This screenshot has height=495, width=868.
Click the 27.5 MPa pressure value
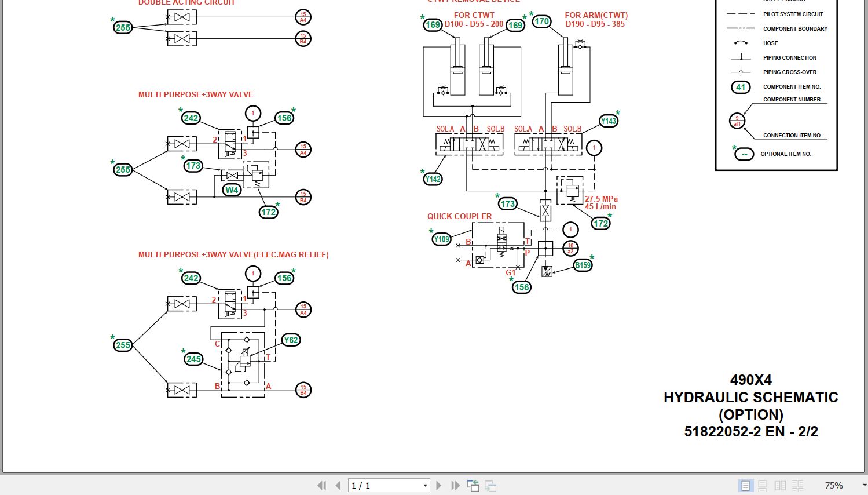601,199
